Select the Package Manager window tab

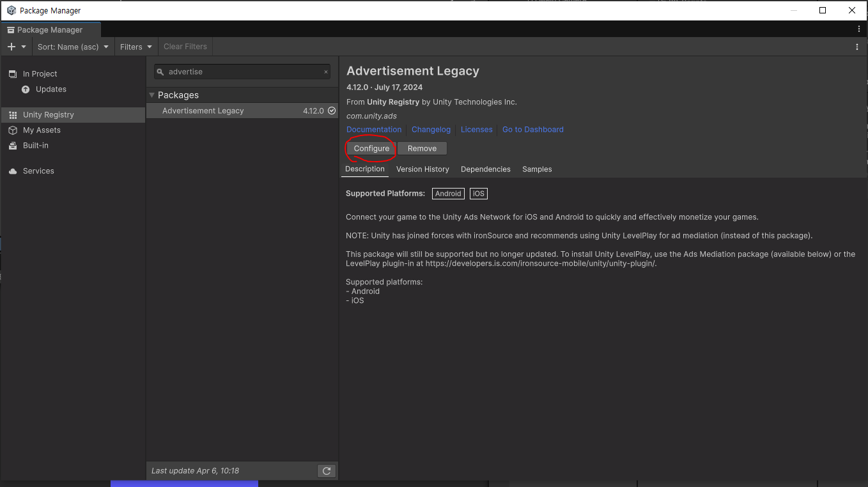pyautogui.click(x=50, y=30)
